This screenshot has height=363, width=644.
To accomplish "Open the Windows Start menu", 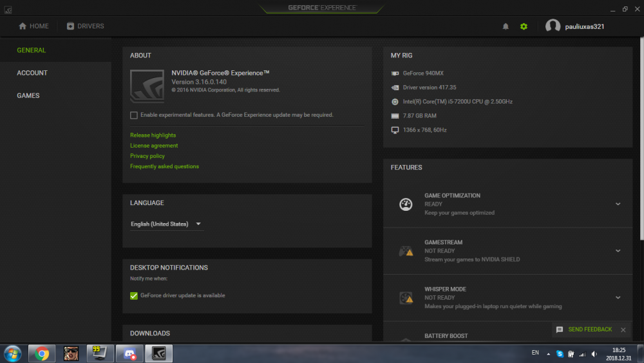I will pyautogui.click(x=13, y=353).
